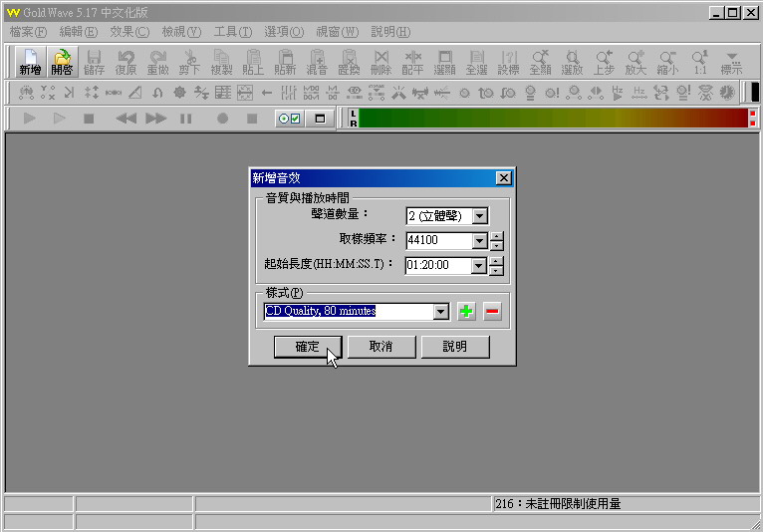
Task: Click the 開啟 (Open) folder icon
Action: pyautogui.click(x=62, y=62)
